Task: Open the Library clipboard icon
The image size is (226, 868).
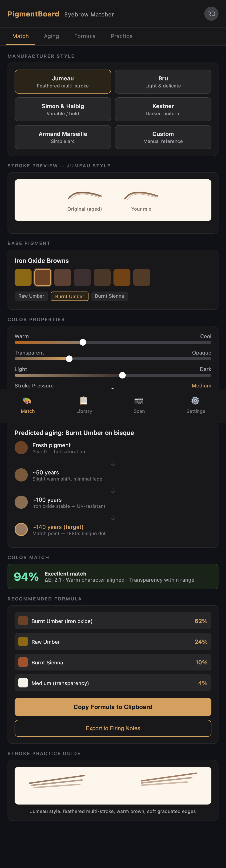Action: pyautogui.click(x=84, y=401)
